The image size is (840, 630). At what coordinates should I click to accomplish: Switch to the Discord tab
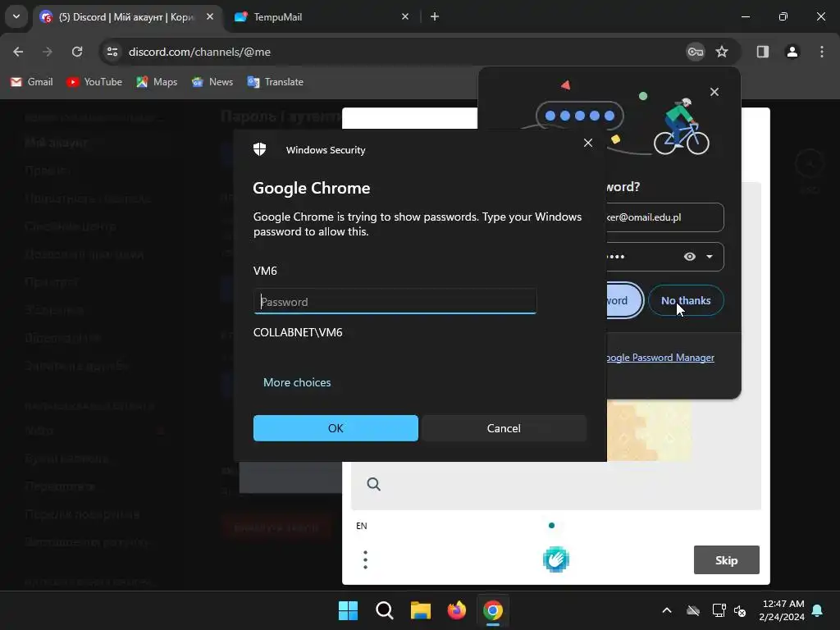[126, 17]
